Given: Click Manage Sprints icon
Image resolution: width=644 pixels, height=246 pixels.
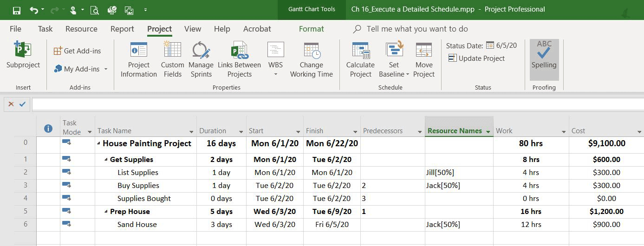Looking at the screenshot, I should coord(201,50).
